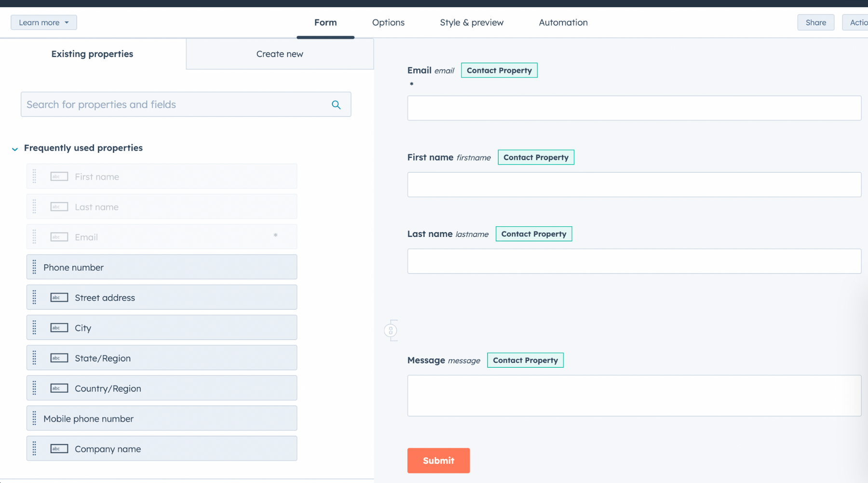Click the State/Region drag handle
The height and width of the screenshot is (483, 868).
(x=34, y=358)
